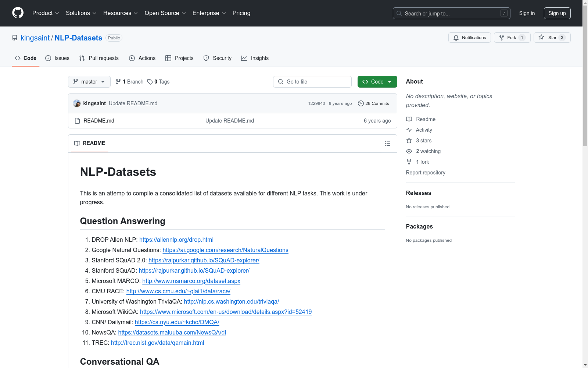This screenshot has width=588, height=368.
Task: Click the Insights graph icon
Action: click(x=244, y=58)
